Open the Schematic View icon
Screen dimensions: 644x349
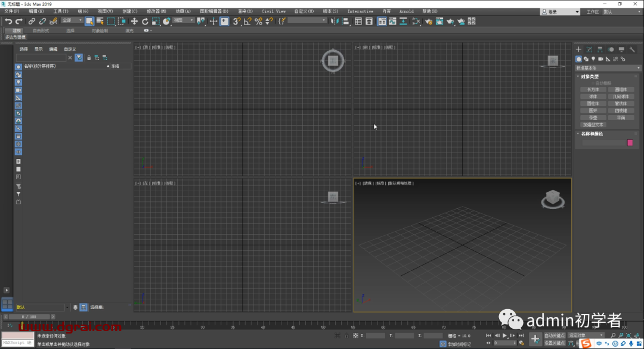coord(403,21)
